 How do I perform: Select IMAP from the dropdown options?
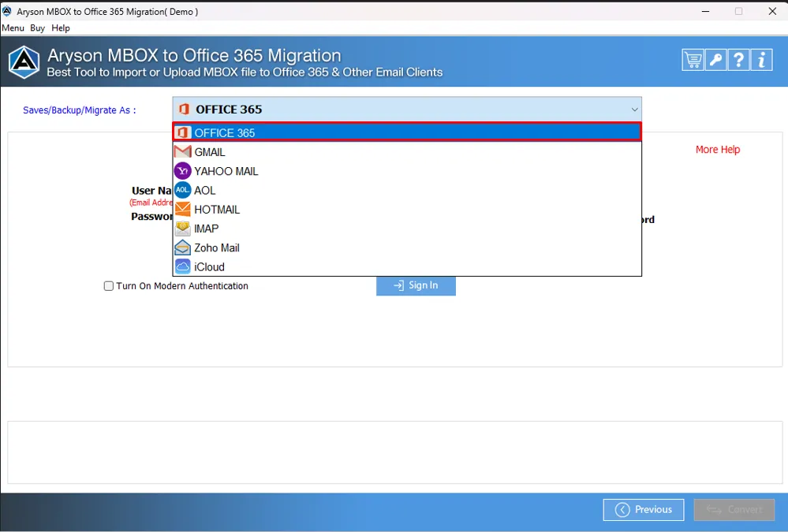407,228
